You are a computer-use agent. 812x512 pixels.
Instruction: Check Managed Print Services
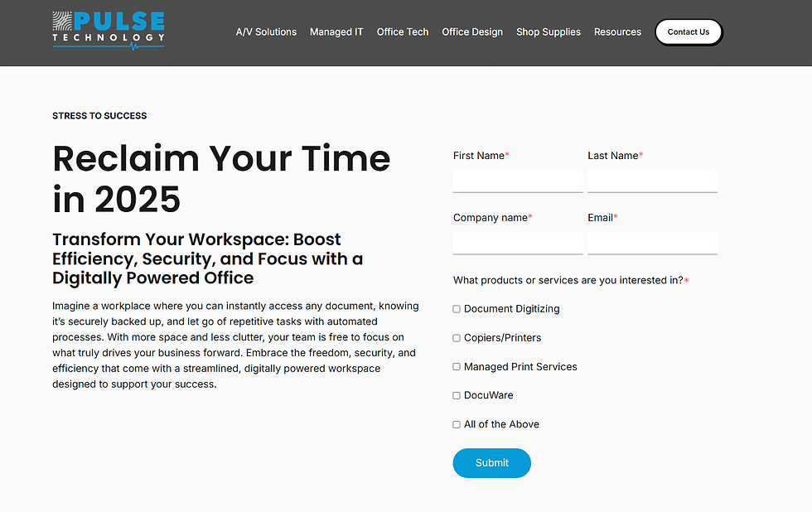456,366
